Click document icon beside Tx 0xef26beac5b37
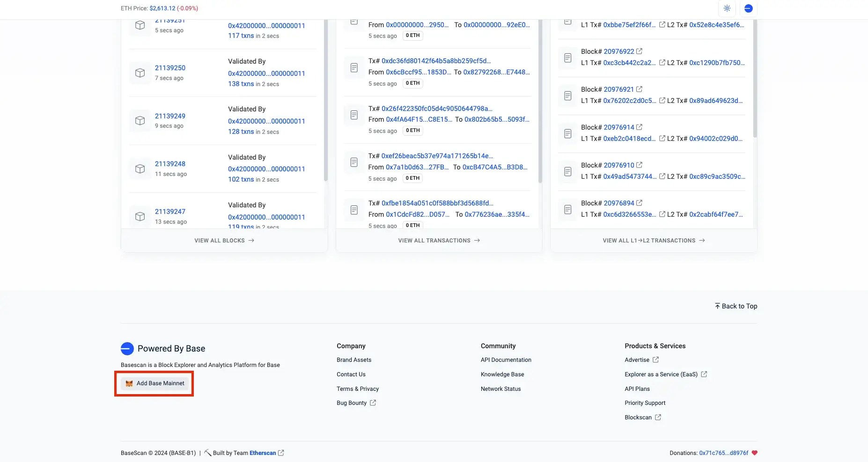Image resolution: width=868 pixels, height=462 pixels. pos(354,162)
